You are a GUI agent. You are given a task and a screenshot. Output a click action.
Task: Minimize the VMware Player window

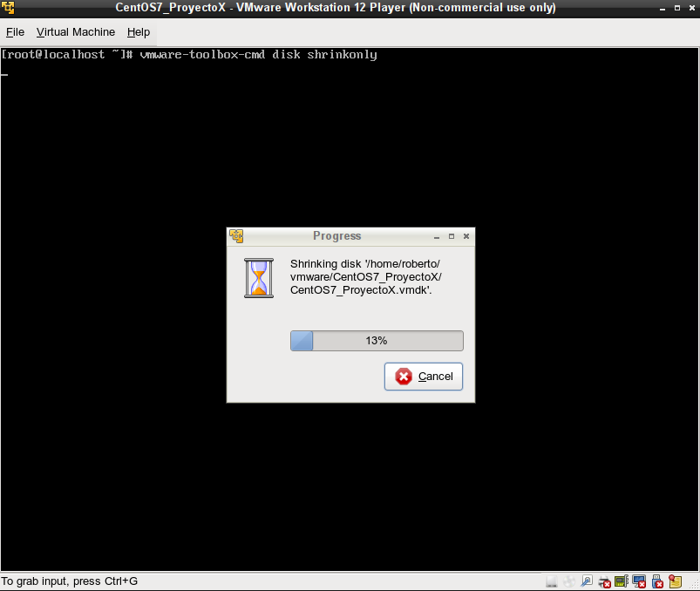point(663,8)
